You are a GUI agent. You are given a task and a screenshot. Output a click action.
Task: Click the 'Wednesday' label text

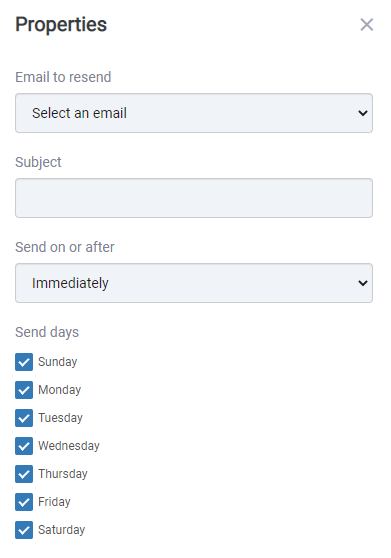69,446
